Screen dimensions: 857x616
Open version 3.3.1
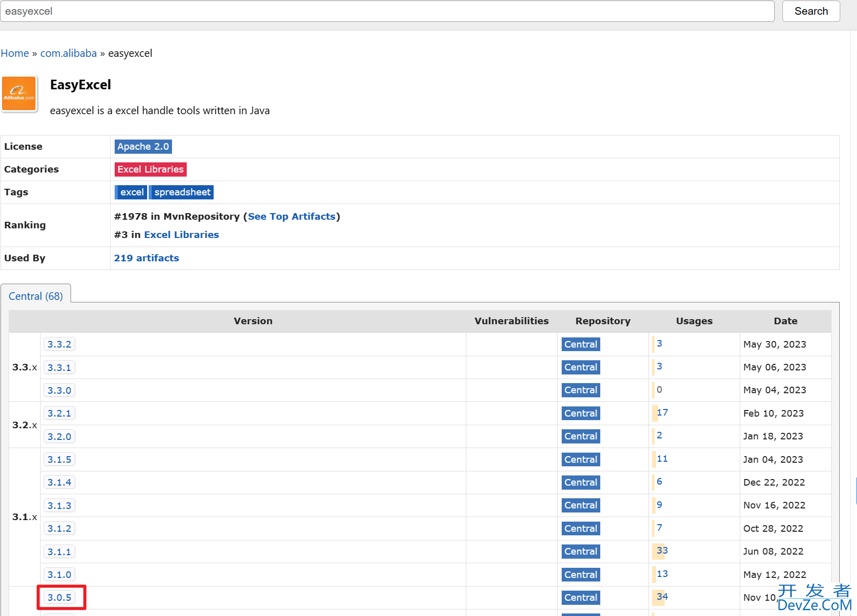(x=59, y=367)
